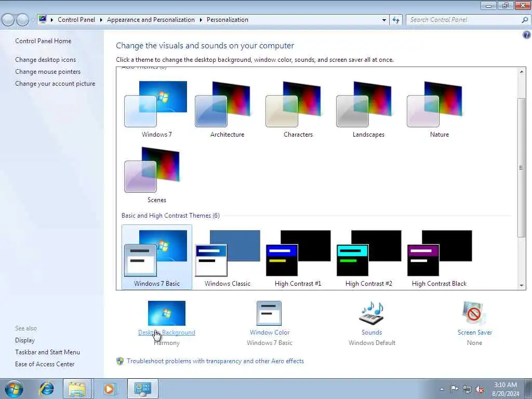
Task: Expand arrow after Control Panel breadcrumb
Action: coord(101,20)
